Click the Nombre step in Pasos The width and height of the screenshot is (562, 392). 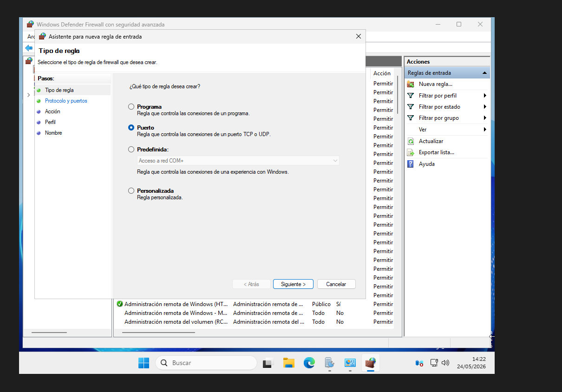pos(53,133)
